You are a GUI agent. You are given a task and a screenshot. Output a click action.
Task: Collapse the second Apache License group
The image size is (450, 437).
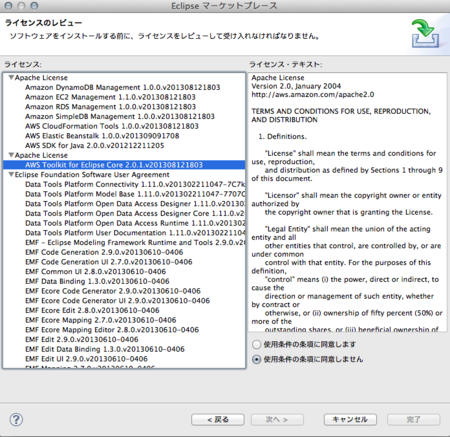[11, 155]
